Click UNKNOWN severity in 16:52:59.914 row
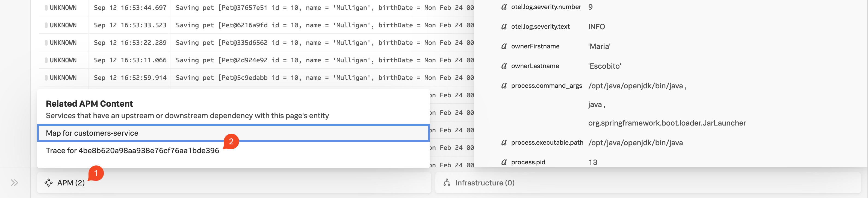The height and width of the screenshot is (198, 868). click(63, 78)
